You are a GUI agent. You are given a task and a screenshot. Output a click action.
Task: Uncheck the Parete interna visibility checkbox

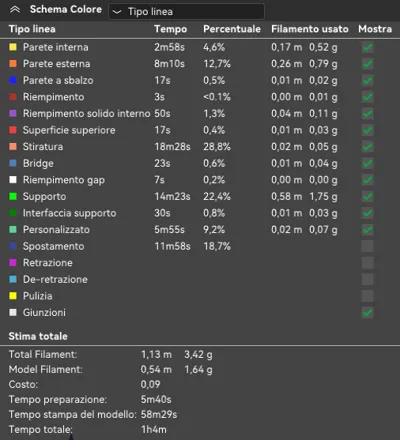367,47
